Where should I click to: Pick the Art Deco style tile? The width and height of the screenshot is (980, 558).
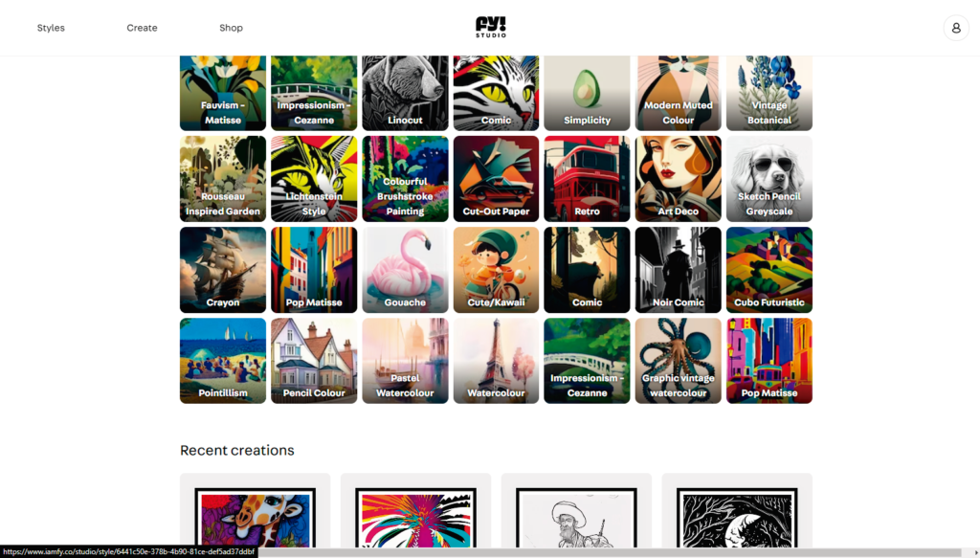click(679, 179)
